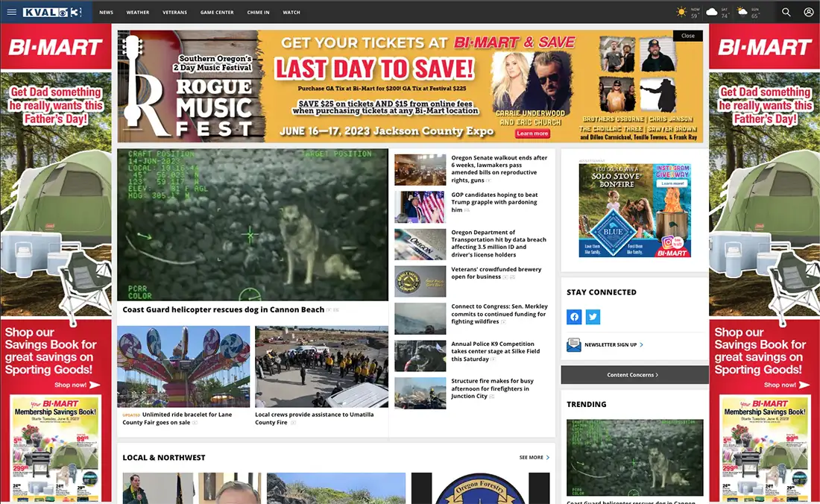Open the Chime In menu
The image size is (820, 504).
point(259,12)
